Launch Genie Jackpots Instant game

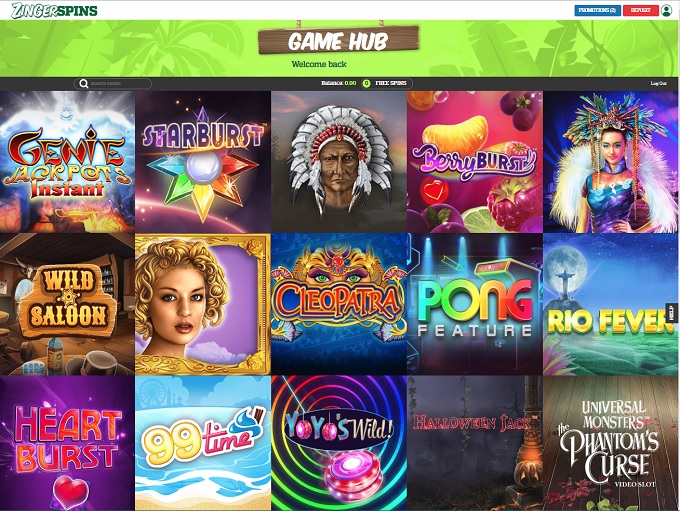(67, 162)
